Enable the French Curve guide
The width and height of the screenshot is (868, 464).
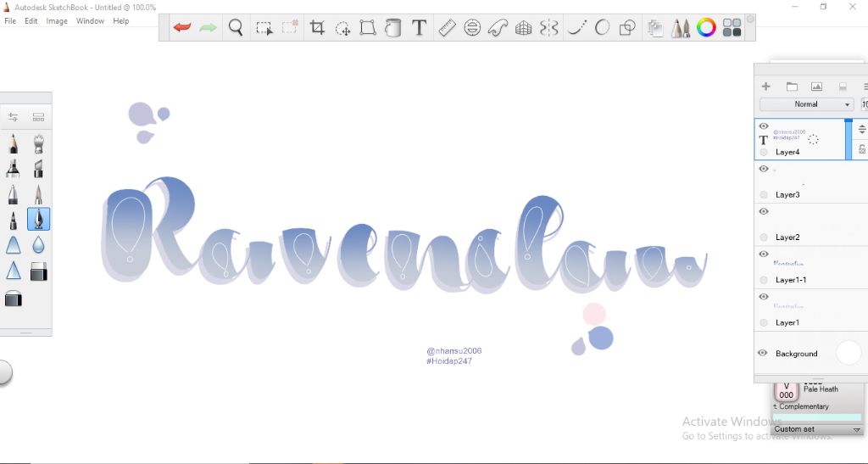click(498, 27)
